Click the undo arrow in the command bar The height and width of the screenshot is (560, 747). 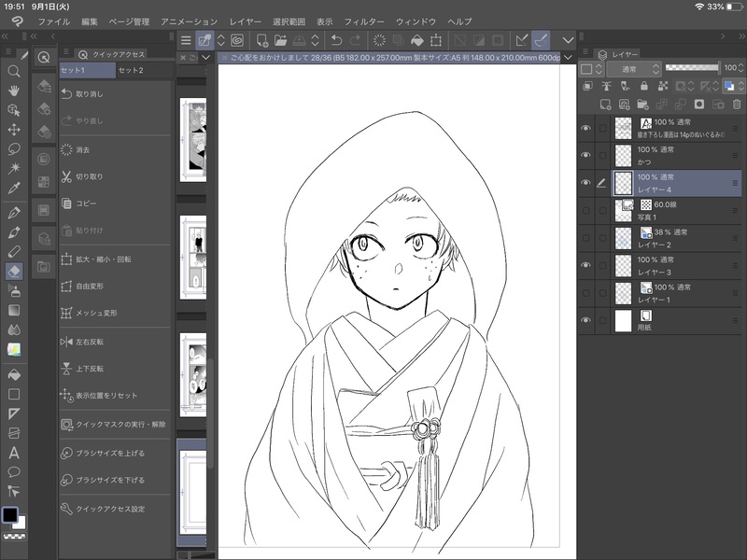[337, 40]
